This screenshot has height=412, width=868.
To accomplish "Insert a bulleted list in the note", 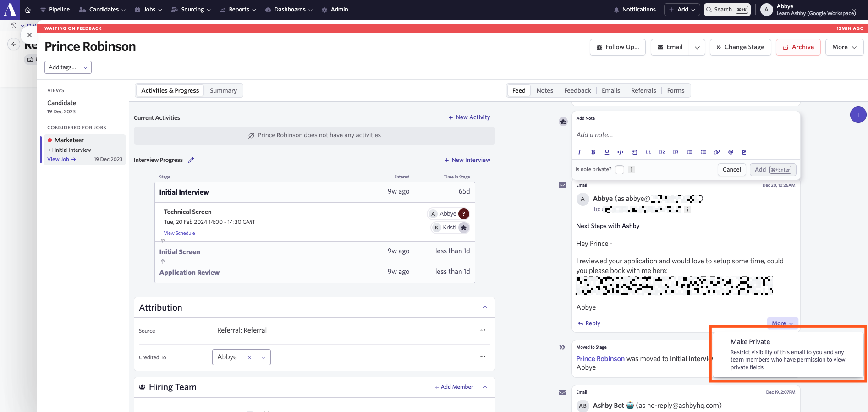I will [703, 152].
